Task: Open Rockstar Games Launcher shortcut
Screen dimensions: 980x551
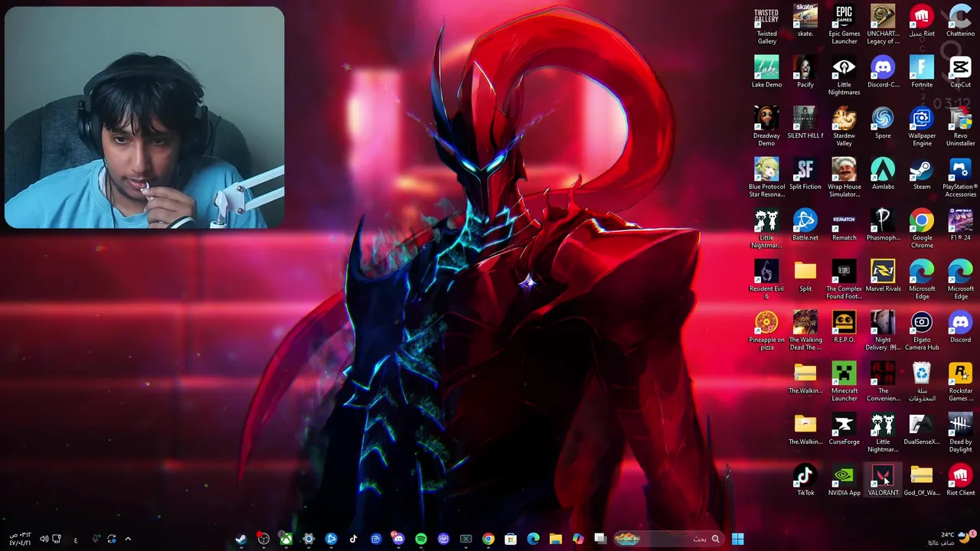Action: [960, 383]
